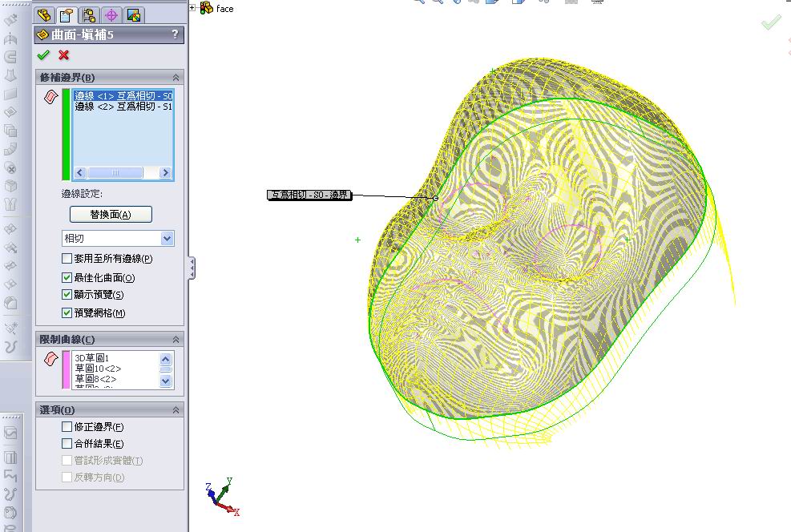This screenshot has height=532, width=791.
Task: Expand the face tree node
Action: (192, 7)
